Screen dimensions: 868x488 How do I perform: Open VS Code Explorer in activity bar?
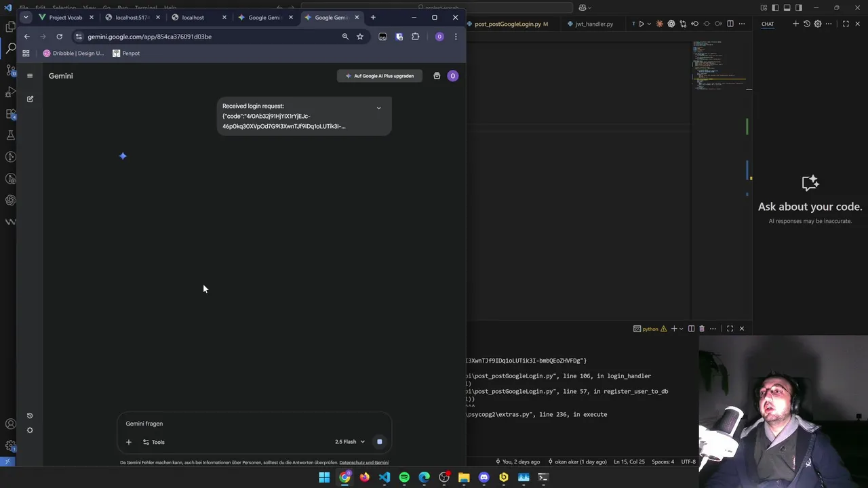click(x=10, y=27)
